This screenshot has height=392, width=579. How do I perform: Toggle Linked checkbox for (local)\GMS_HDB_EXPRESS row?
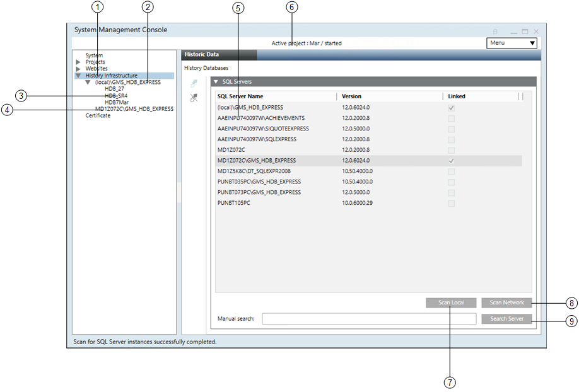click(x=451, y=108)
